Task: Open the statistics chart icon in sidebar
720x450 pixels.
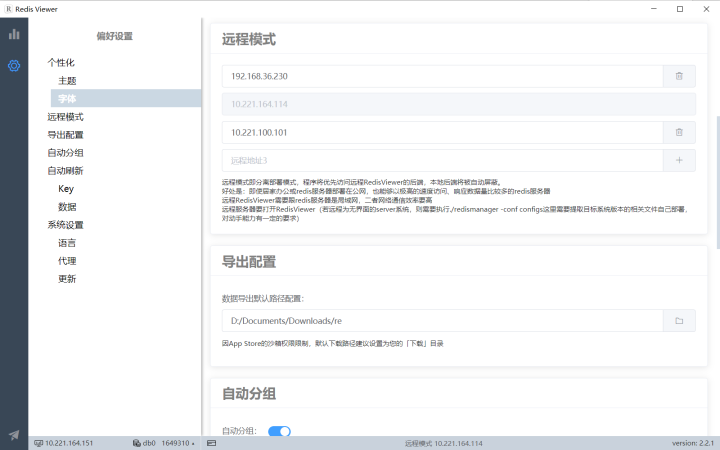Action: [x=14, y=34]
